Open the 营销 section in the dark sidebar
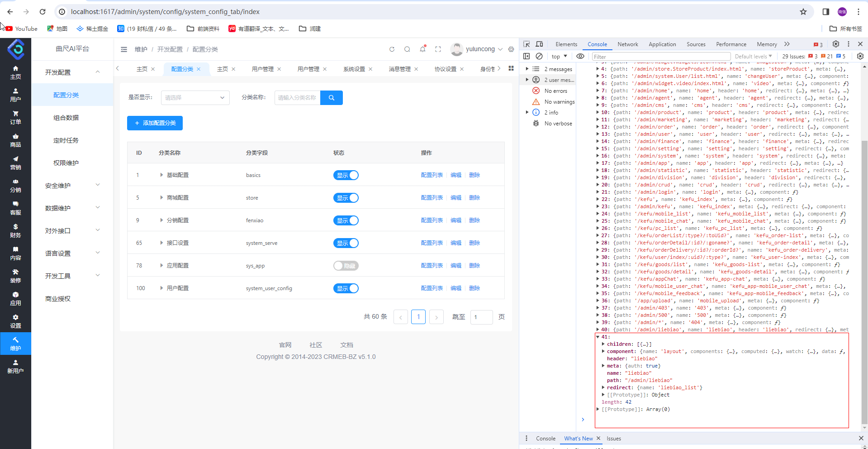This screenshot has width=868, height=449. pos(15,163)
